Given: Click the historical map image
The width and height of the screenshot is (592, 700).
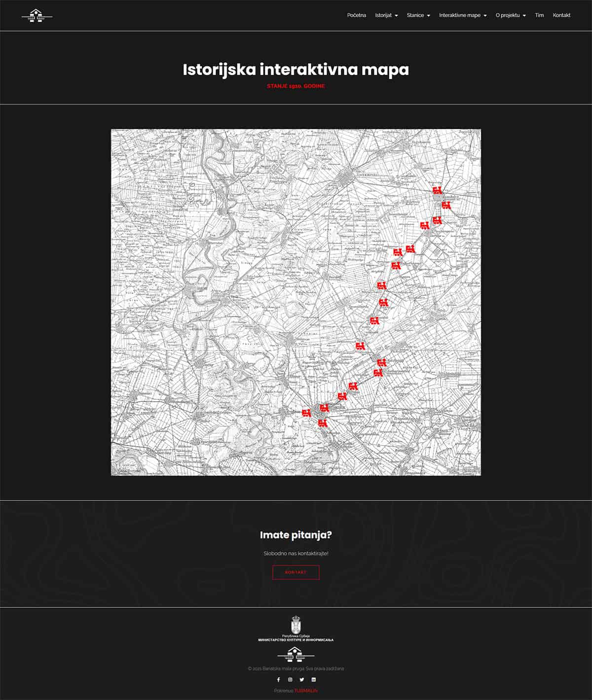Looking at the screenshot, I should coord(296,302).
